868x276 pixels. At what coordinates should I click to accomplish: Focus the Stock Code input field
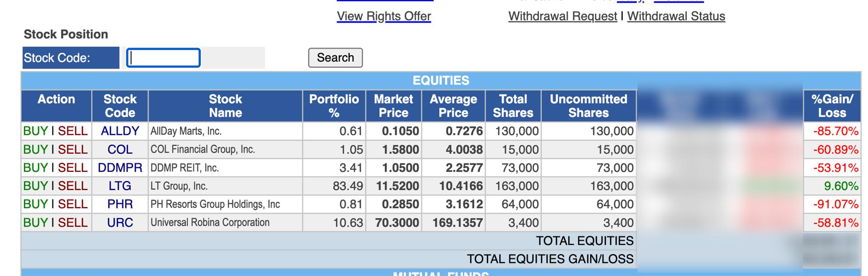[163, 58]
